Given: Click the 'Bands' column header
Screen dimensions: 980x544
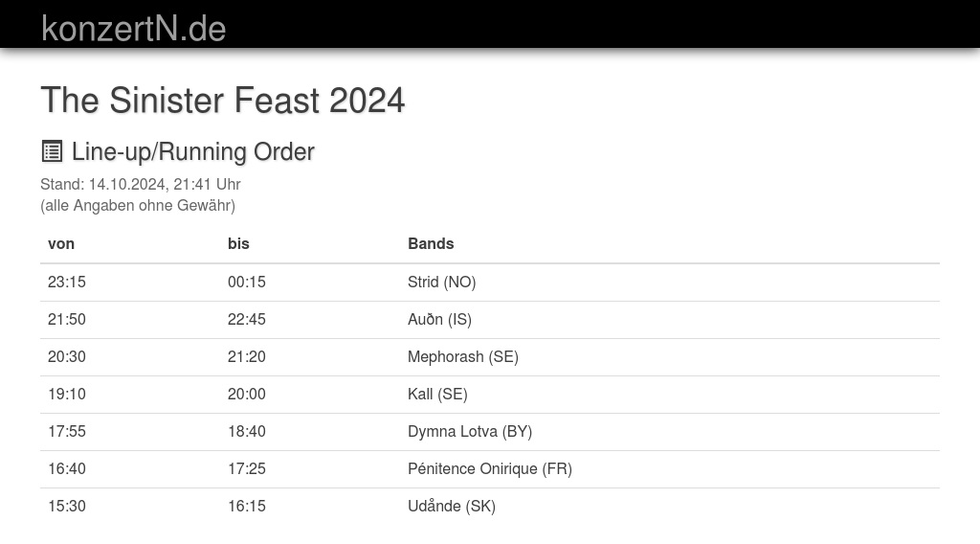Looking at the screenshot, I should (431, 243).
